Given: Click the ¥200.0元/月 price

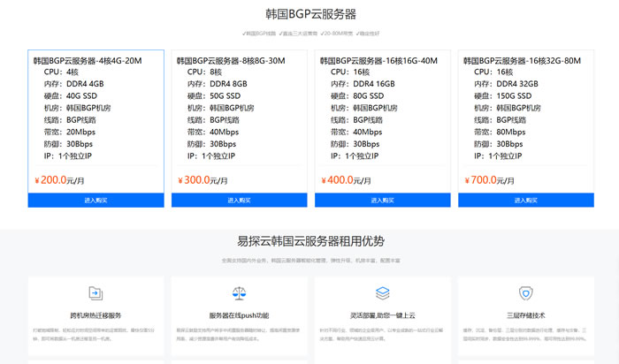Looking at the screenshot, I should pyautogui.click(x=60, y=180).
